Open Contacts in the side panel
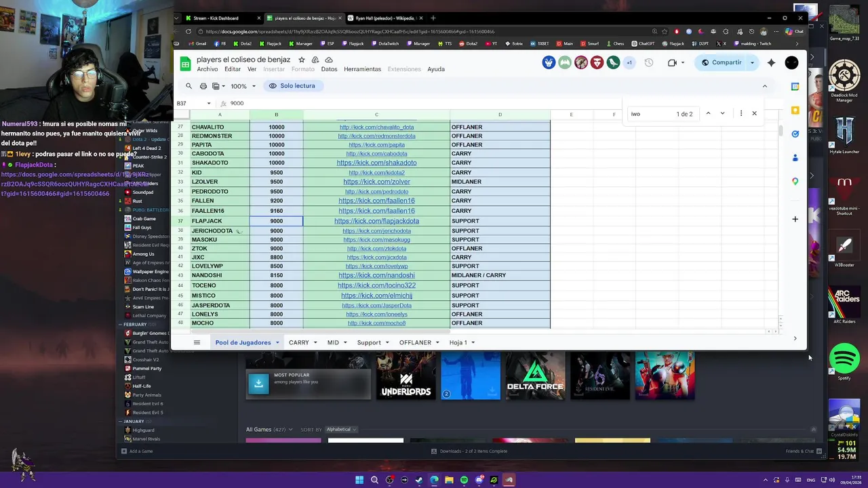868x488 pixels. tap(795, 157)
